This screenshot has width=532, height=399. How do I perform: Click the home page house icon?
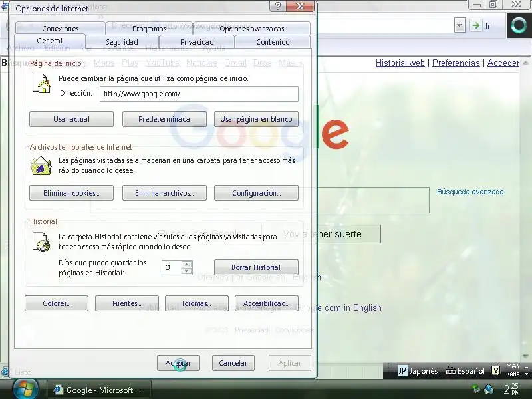[x=41, y=84]
